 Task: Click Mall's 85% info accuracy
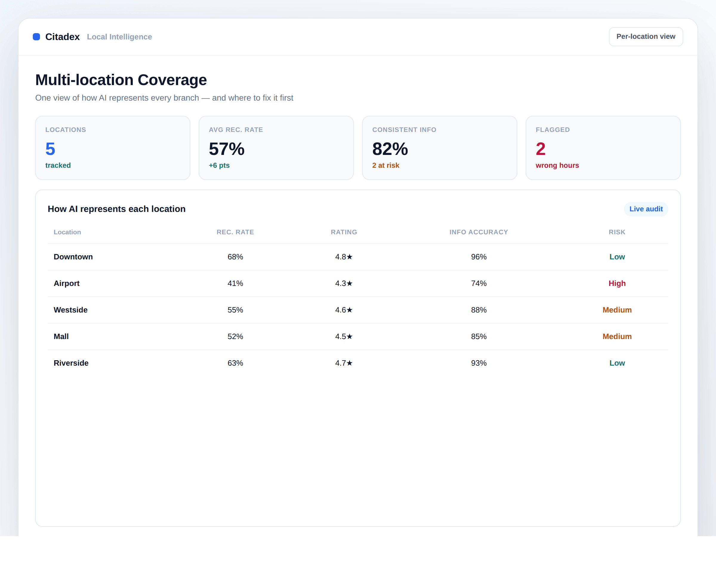[x=479, y=336]
